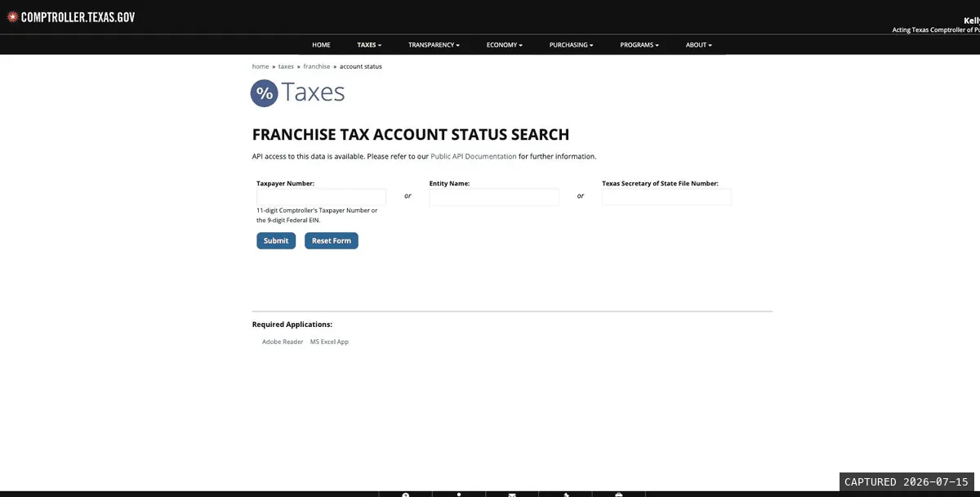980x497 pixels.
Task: Click the 'Required Applications:' label
Action: click(292, 325)
